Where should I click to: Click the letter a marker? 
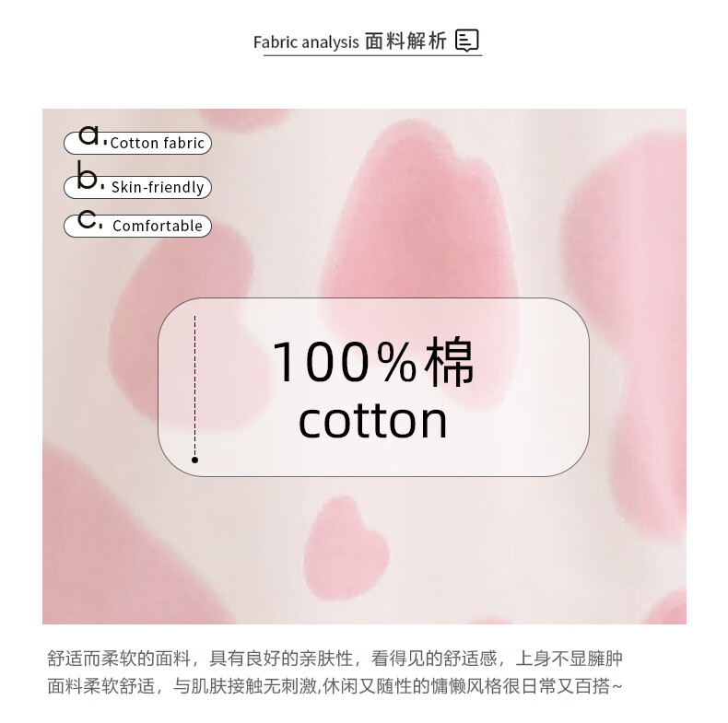(89, 134)
